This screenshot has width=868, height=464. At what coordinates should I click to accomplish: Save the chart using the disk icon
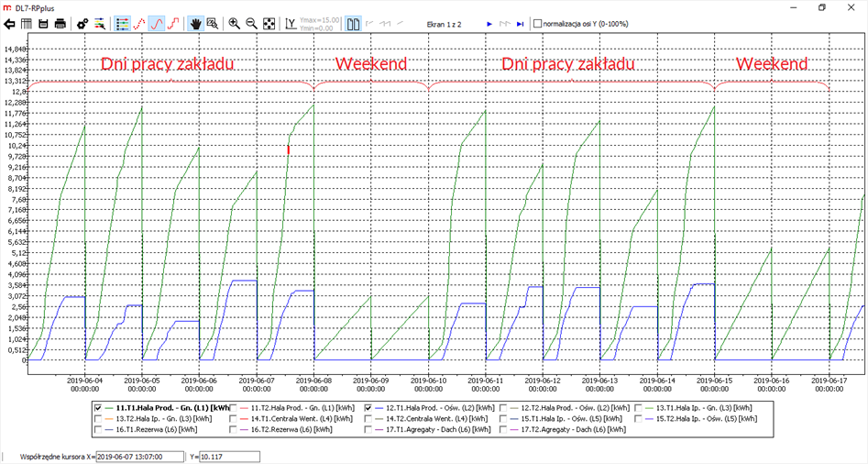click(43, 24)
